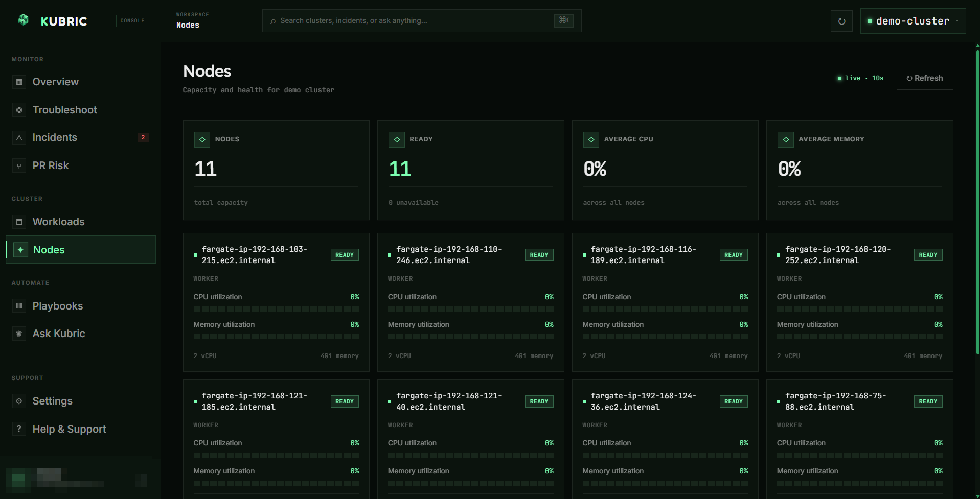Click the CONSOLE badge
Viewport: 980px width, 499px height.
pos(132,21)
